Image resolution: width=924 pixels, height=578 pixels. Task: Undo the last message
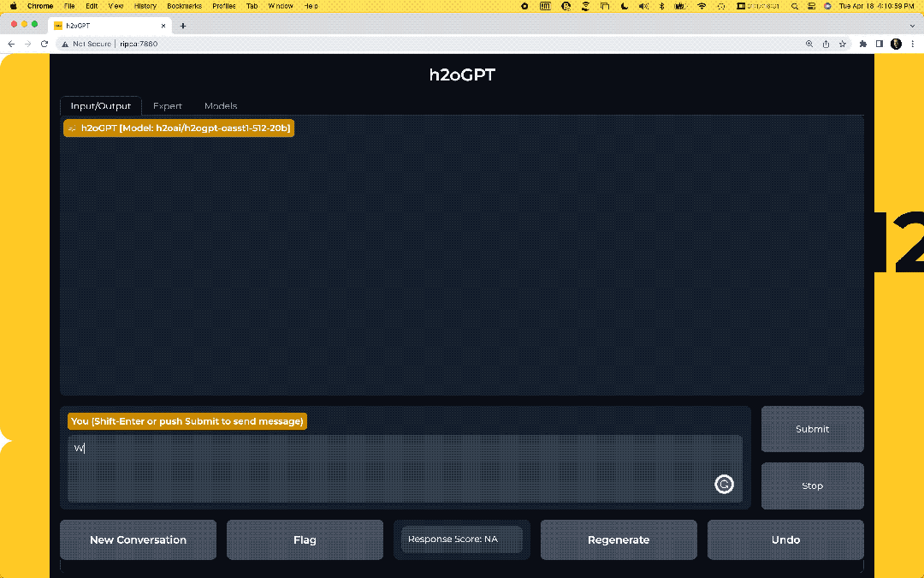click(x=785, y=539)
